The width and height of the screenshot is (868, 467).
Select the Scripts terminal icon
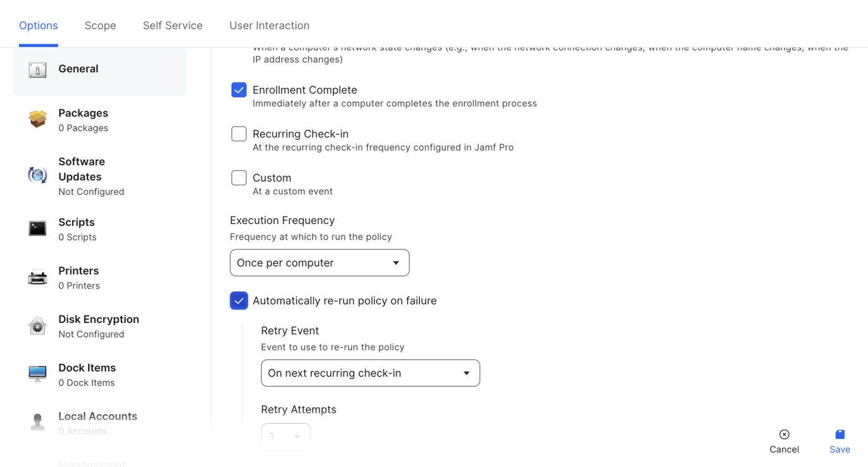coord(37,228)
